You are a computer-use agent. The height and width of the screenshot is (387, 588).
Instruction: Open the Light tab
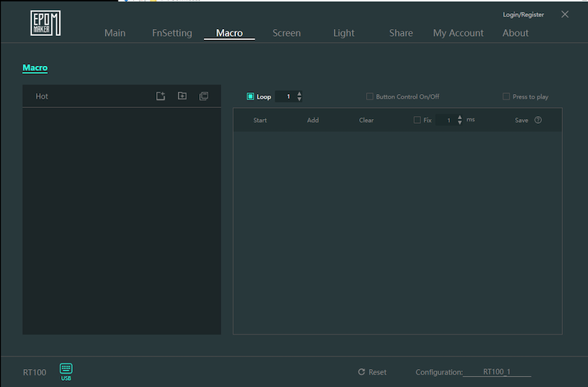pyautogui.click(x=343, y=33)
